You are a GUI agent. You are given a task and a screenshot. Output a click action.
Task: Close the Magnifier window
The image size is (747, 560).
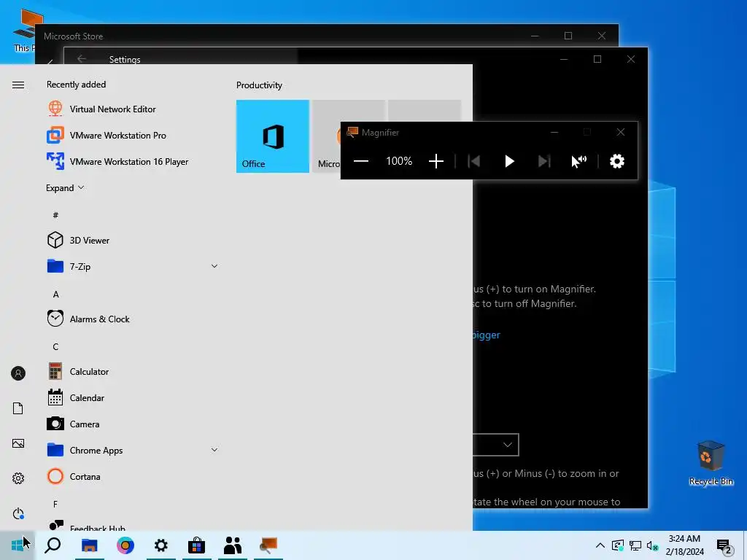coord(620,132)
